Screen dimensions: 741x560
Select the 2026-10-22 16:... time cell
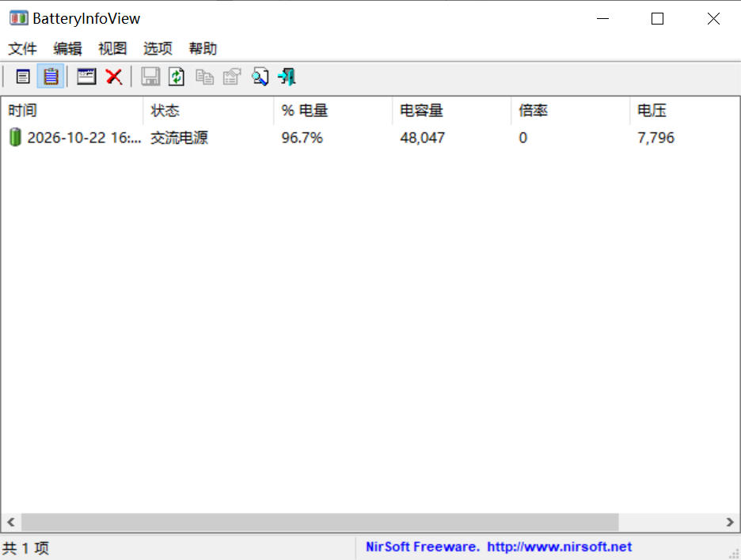click(x=84, y=138)
